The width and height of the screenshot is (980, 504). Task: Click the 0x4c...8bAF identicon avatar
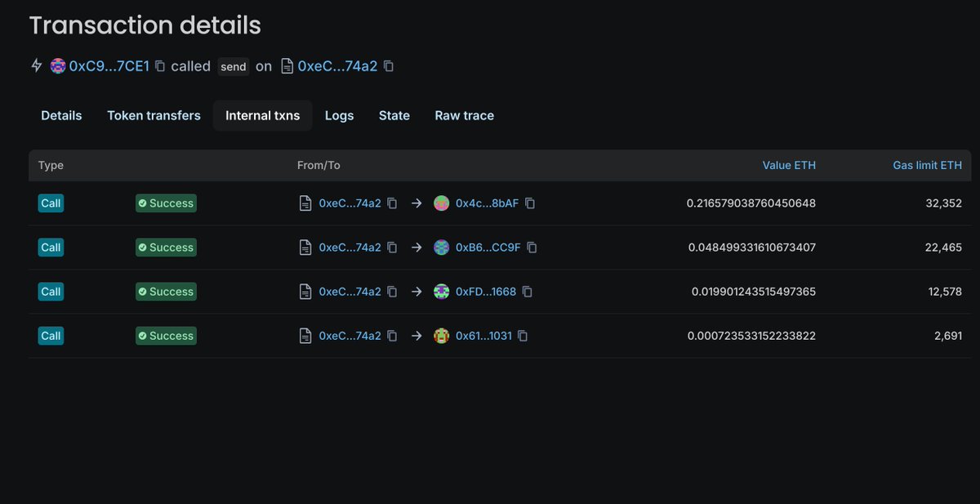(x=442, y=203)
